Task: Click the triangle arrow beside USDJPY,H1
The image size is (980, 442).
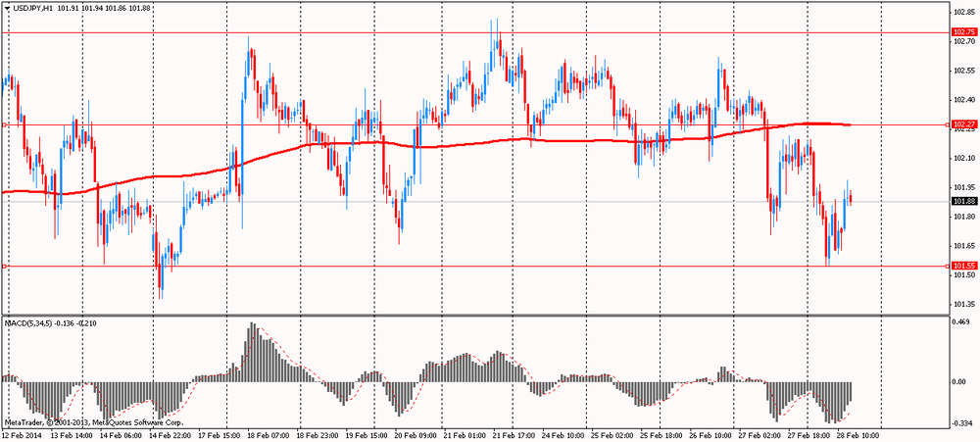Action: 7,8
